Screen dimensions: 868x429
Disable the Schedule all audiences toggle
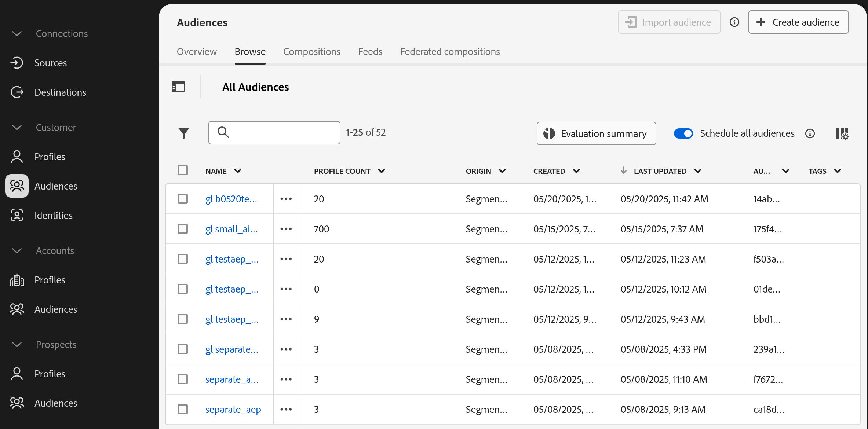pyautogui.click(x=683, y=133)
